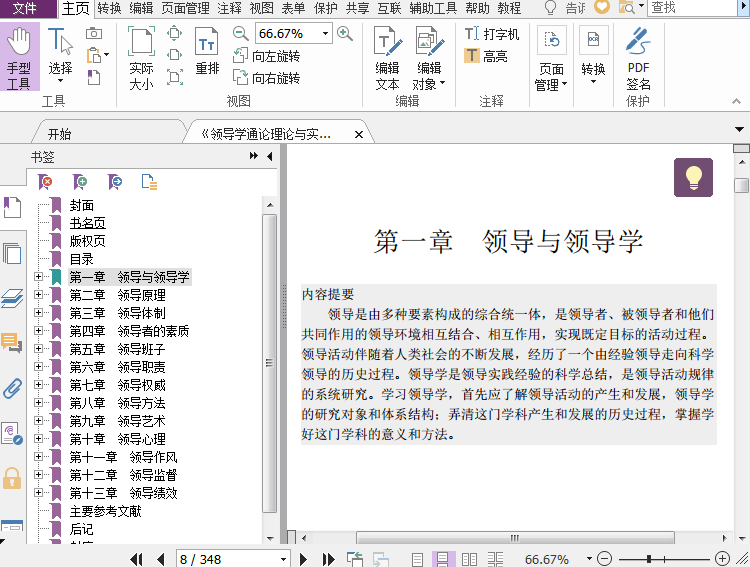The height and width of the screenshot is (567, 750).
Task: Open the clipboard paste icon
Action: point(95,56)
